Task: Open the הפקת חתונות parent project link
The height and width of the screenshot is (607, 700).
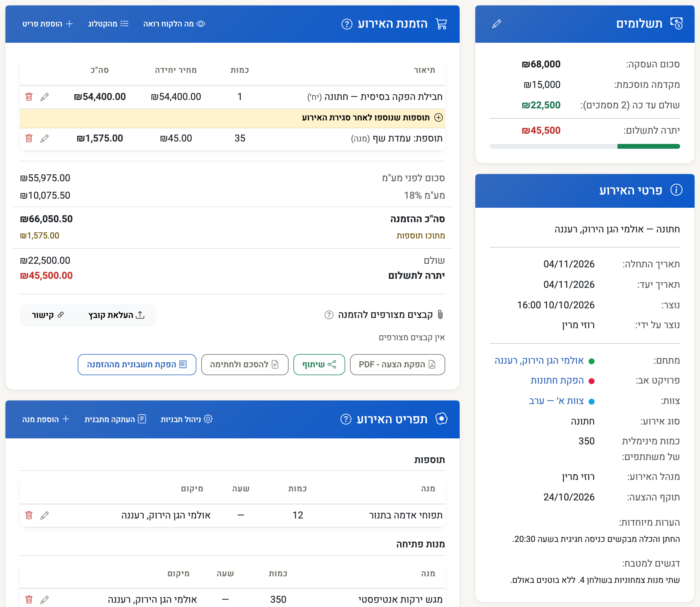Action: 557,381
